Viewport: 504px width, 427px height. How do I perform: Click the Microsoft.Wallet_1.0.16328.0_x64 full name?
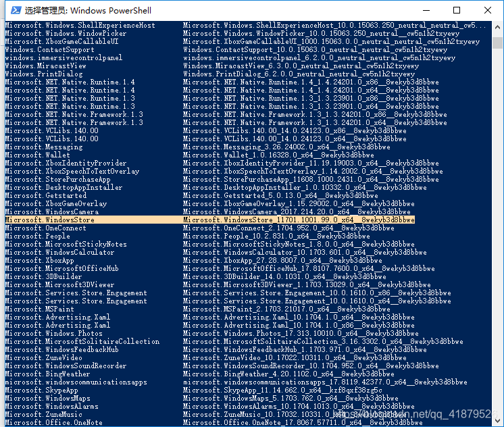(278, 155)
